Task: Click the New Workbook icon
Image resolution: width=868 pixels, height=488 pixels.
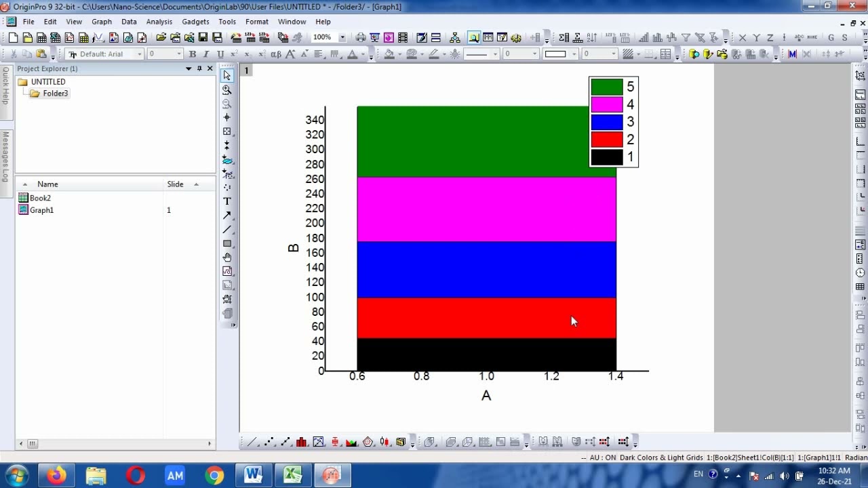Action: (41, 38)
